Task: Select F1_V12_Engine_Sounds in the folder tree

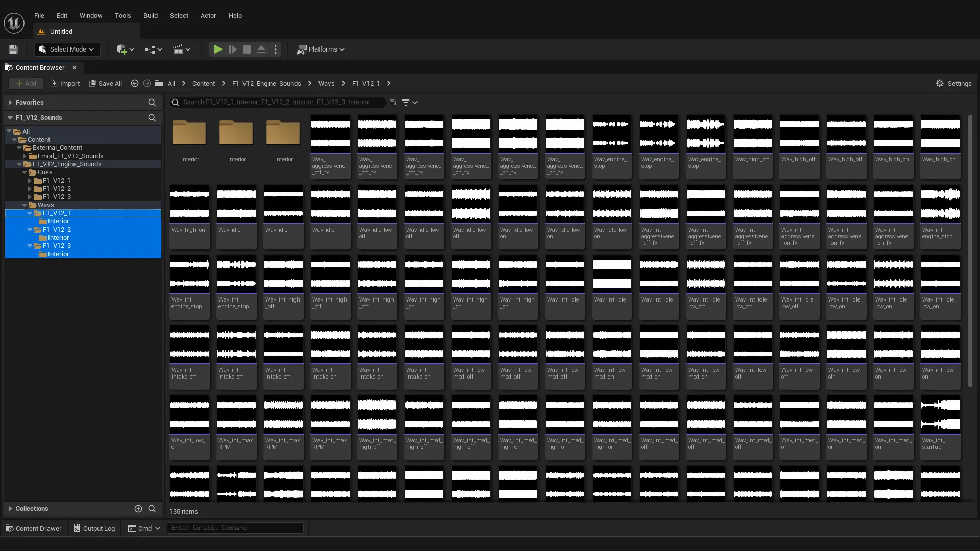Action: tap(67, 164)
